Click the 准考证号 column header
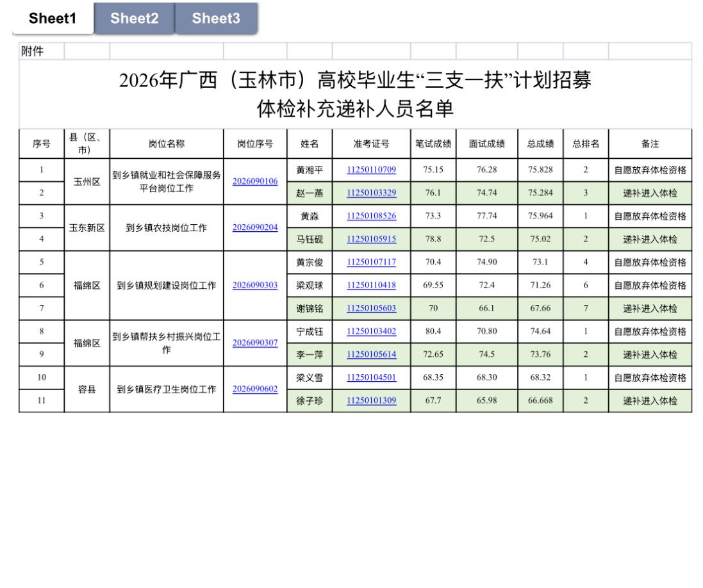This screenshot has width=703, height=588. [x=371, y=144]
